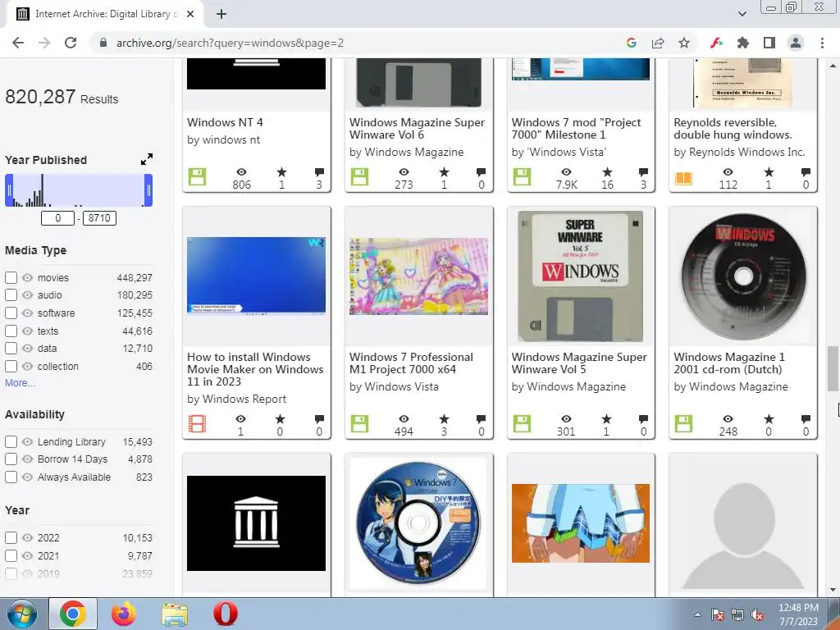Check the collection media type checkbox
The height and width of the screenshot is (630, 840).
coord(11,367)
